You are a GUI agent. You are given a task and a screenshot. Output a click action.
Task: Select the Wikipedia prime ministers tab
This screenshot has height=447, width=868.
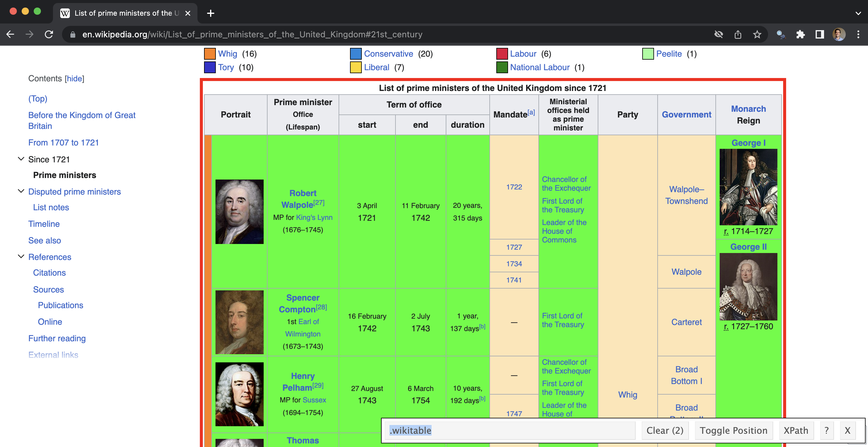pos(125,13)
